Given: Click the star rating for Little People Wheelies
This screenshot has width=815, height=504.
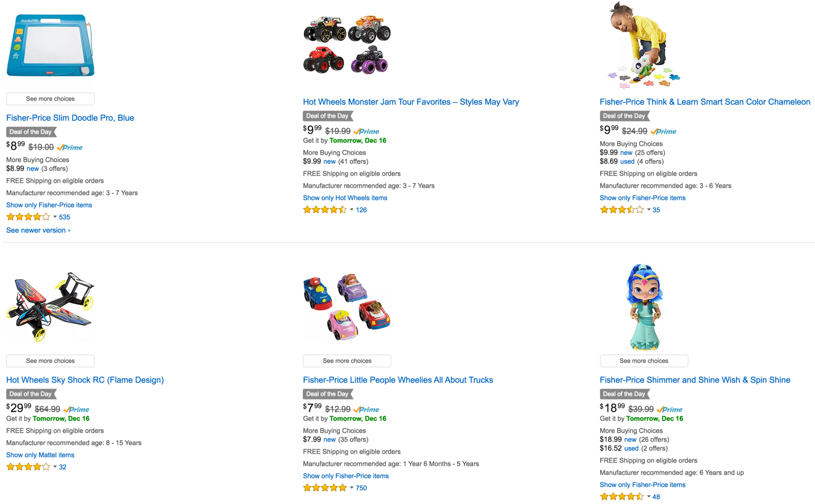Looking at the screenshot, I should tap(325, 488).
